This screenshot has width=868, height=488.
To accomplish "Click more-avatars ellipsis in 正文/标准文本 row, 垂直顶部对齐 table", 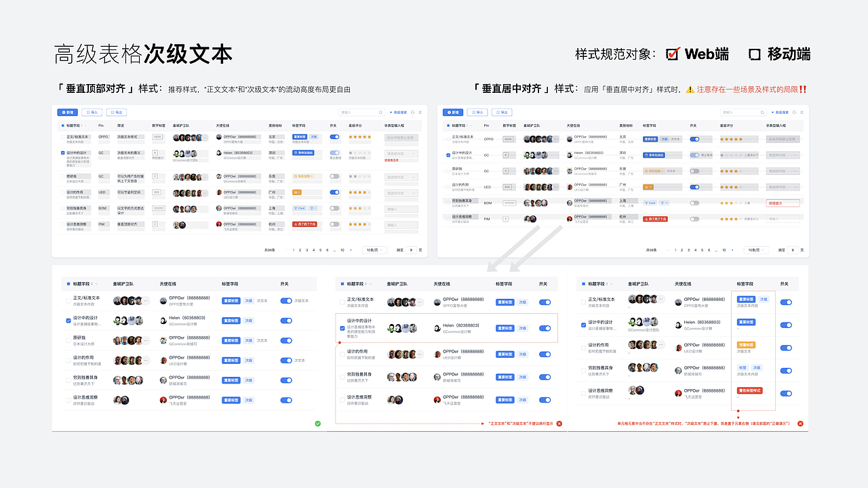I will 205,138.
